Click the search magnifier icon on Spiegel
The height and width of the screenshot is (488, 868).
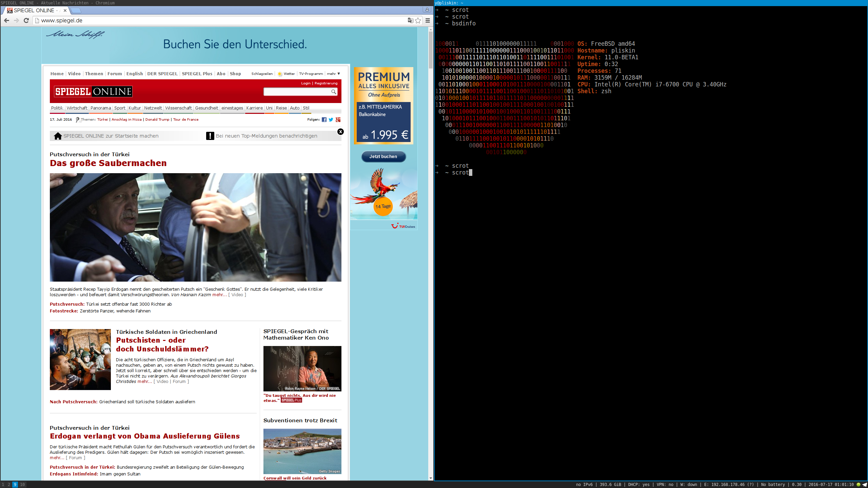click(334, 92)
